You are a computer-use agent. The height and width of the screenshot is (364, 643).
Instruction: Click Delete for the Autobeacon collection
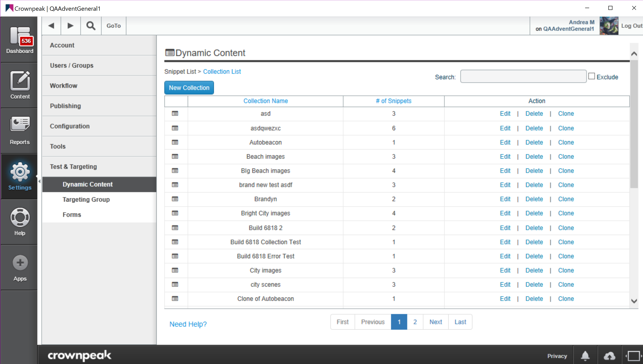534,142
